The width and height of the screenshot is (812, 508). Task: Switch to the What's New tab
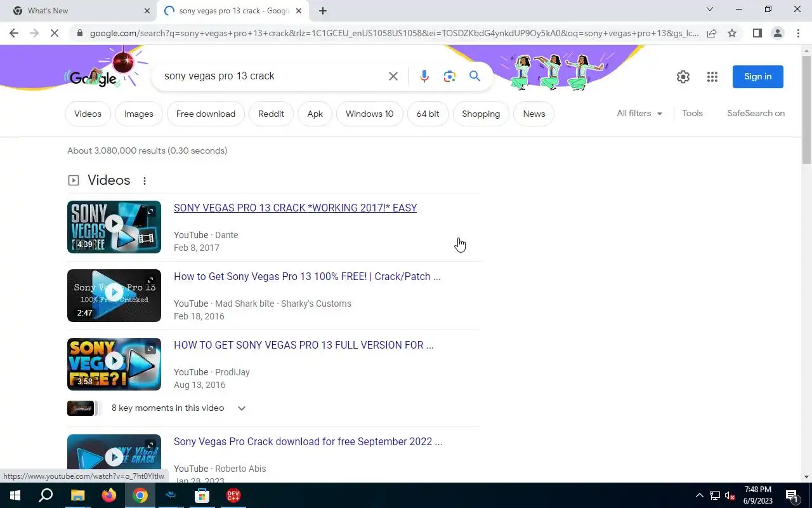point(79,11)
